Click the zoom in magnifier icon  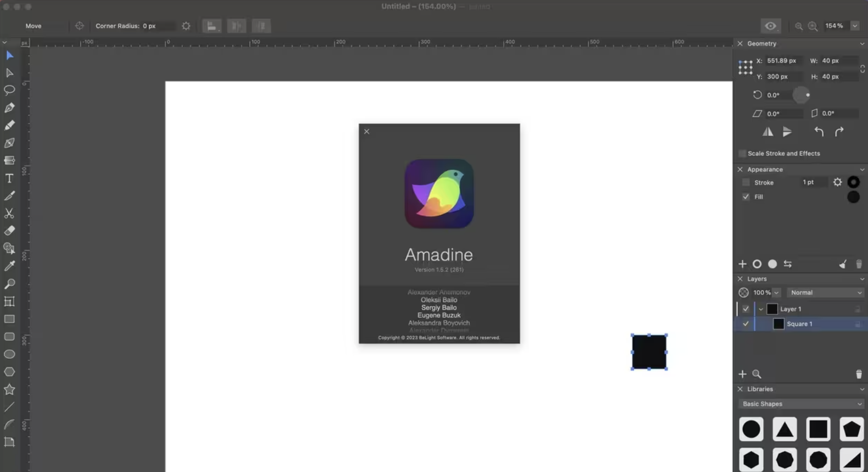[812, 26]
